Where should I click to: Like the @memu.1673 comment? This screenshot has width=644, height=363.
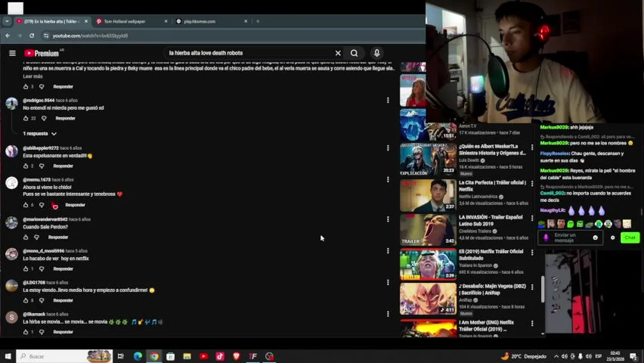26,205
